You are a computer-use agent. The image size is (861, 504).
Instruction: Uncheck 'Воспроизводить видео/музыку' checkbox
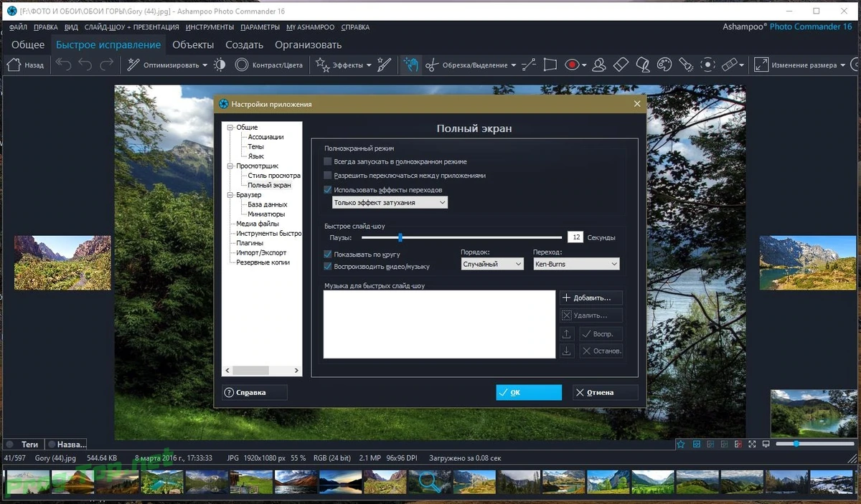coord(328,266)
